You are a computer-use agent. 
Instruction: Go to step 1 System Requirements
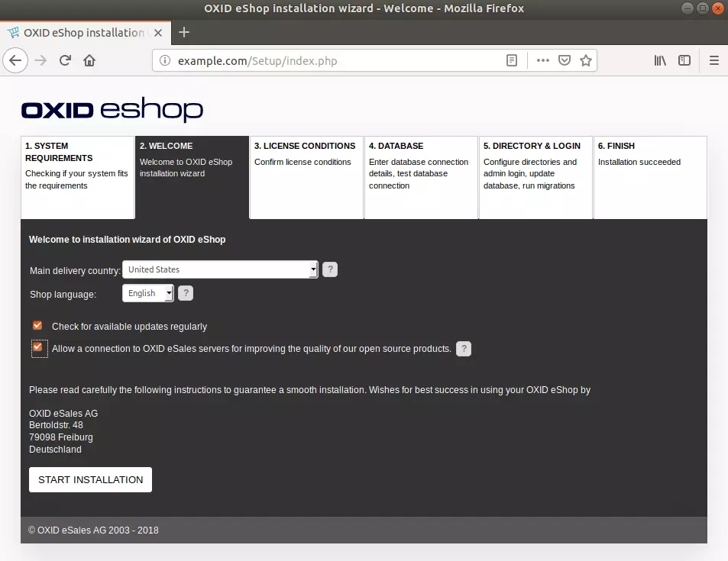coord(77,177)
